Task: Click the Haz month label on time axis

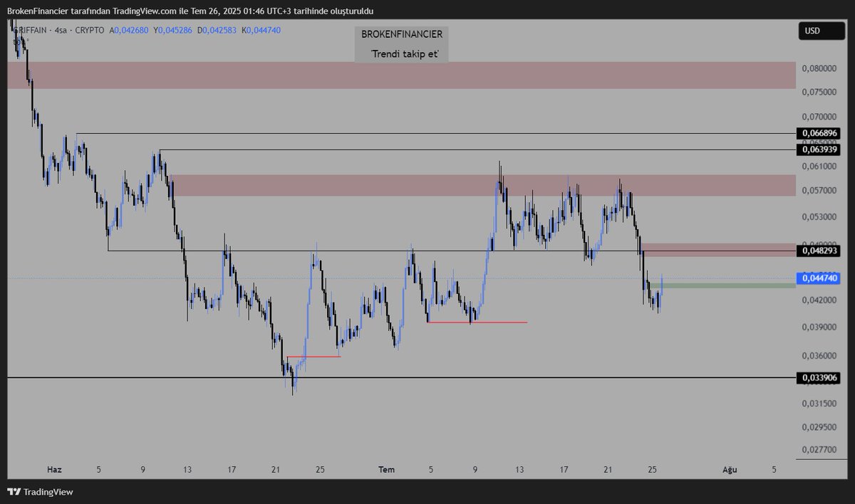Action: [55, 470]
